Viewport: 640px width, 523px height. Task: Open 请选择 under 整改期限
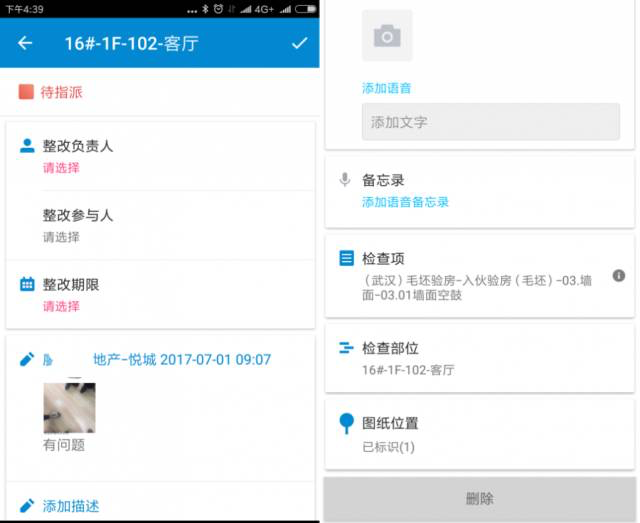pyautogui.click(x=61, y=306)
